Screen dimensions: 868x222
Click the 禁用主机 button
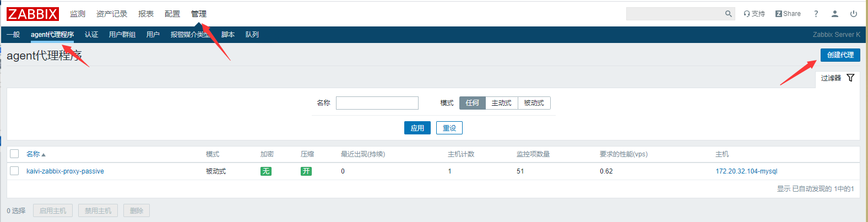[98, 210]
